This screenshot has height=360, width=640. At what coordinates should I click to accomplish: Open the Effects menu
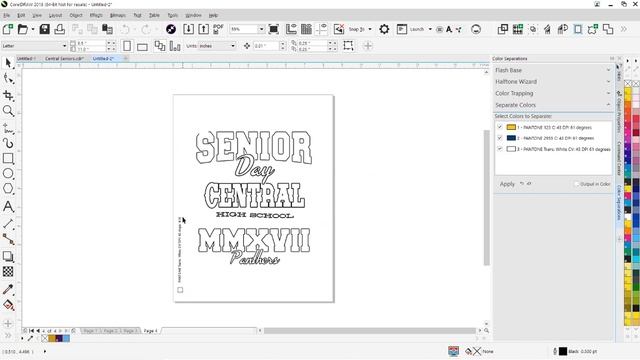96,15
